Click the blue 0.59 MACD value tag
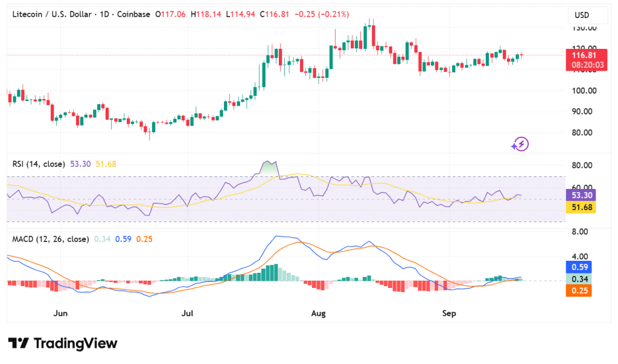618x364 pixels. (x=579, y=267)
